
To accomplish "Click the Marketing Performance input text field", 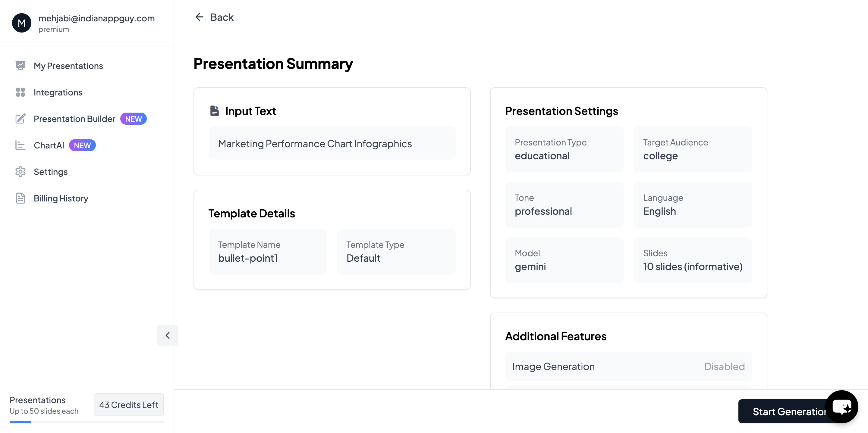I will click(x=332, y=144).
